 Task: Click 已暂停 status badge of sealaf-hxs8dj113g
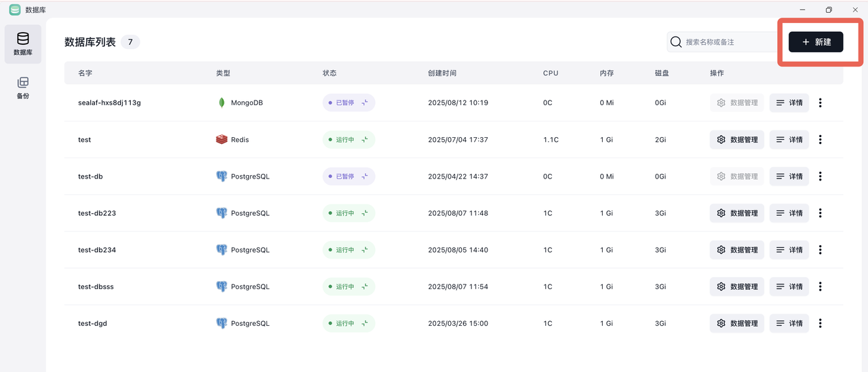349,103
